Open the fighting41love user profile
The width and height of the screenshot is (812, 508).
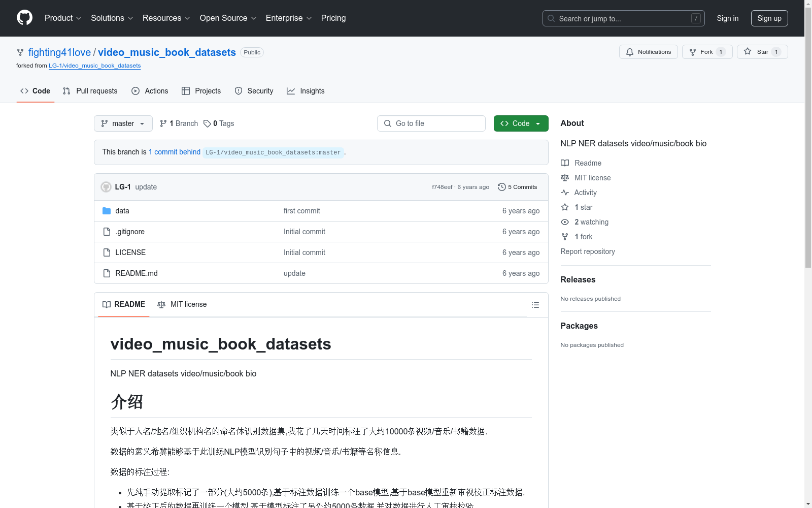59,52
